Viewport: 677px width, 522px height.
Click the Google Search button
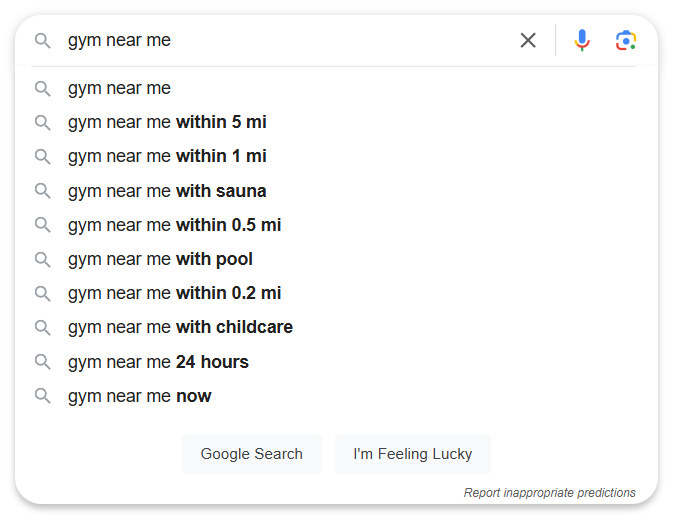[252, 454]
